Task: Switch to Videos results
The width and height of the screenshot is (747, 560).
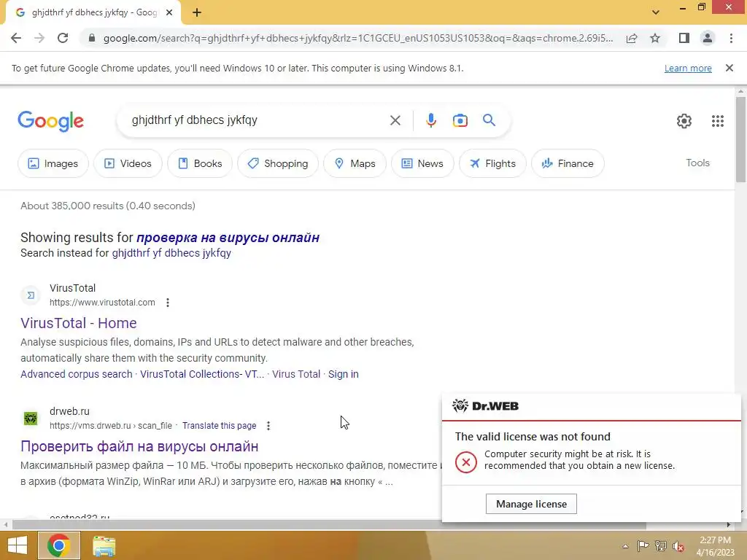Action: coord(128,163)
